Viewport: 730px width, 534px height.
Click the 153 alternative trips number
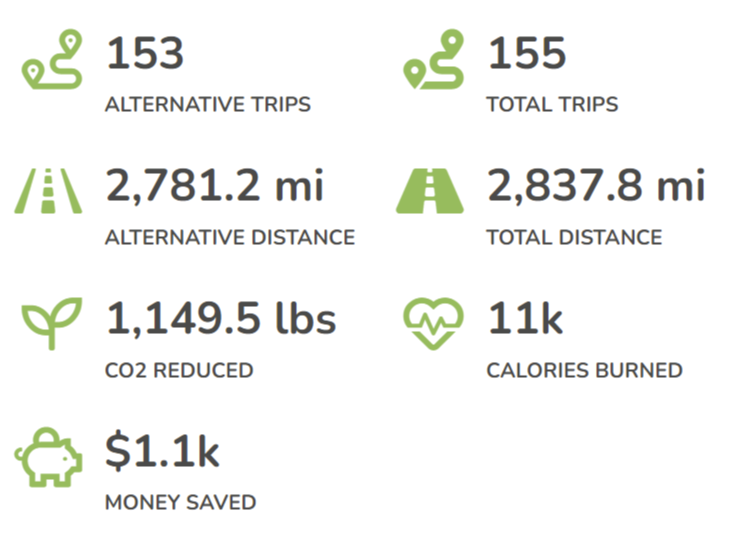pos(145,54)
